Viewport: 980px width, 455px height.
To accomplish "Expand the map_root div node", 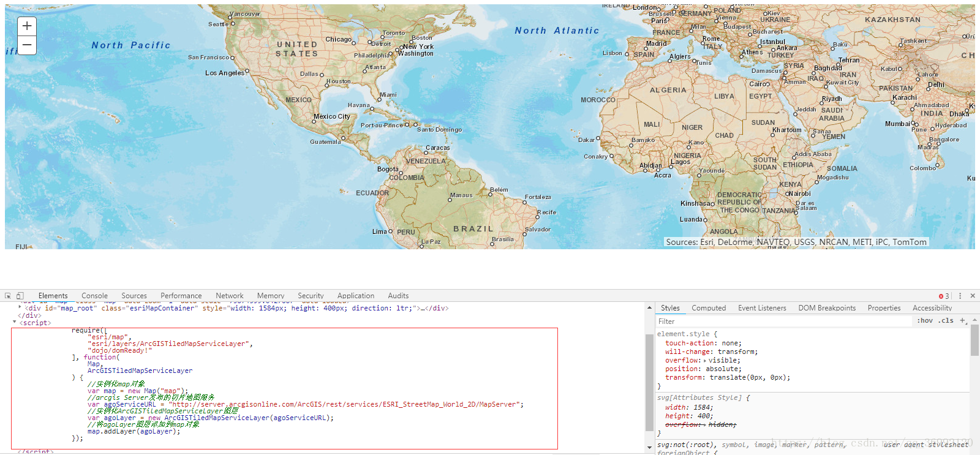I will pos(20,308).
